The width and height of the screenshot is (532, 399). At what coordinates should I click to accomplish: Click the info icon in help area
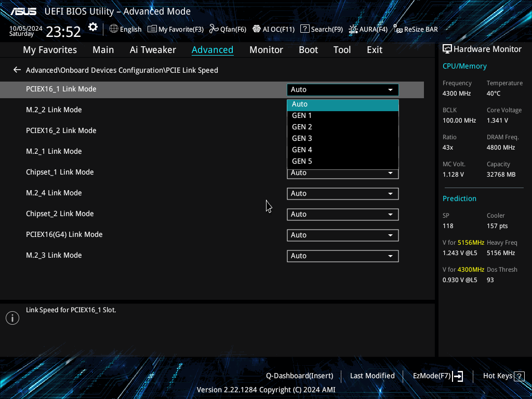[12, 318]
